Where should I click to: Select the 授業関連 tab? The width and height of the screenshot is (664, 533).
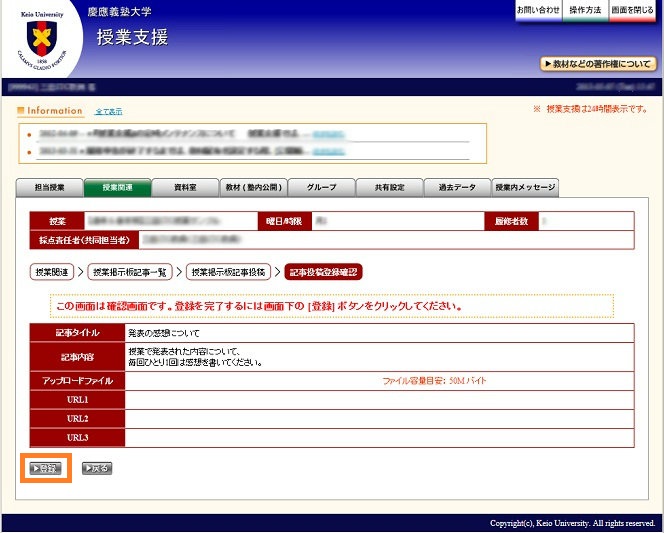(116, 188)
